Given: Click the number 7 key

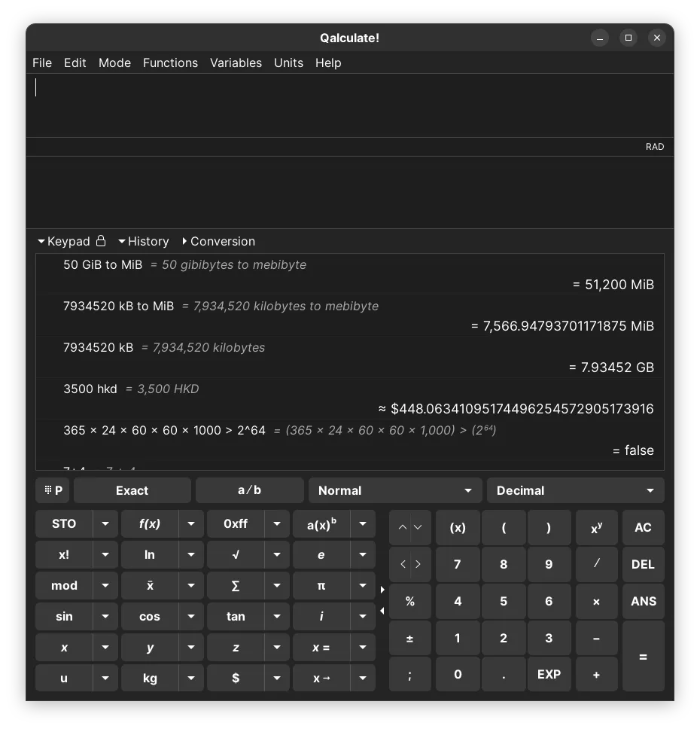Looking at the screenshot, I should (458, 564).
